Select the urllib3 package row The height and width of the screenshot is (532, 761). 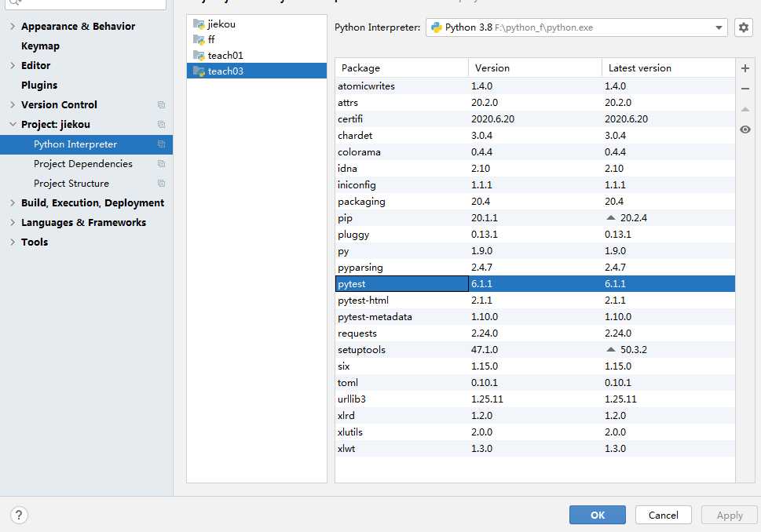535,399
